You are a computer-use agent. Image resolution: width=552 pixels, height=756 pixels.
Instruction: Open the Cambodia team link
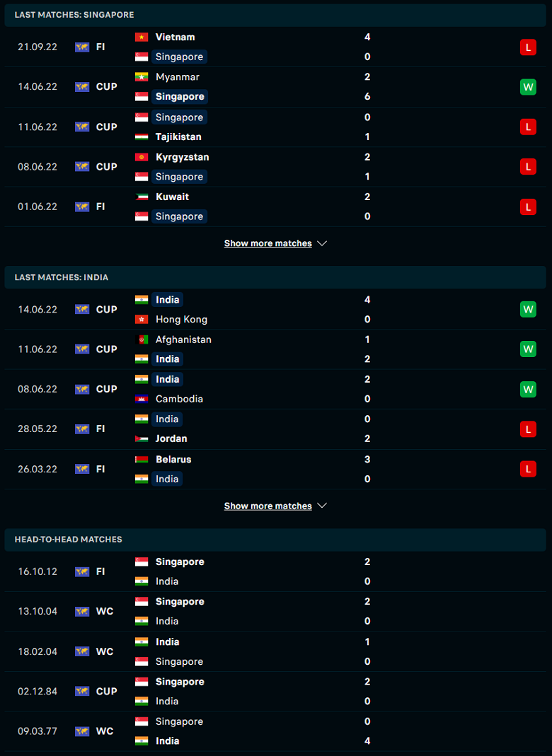click(x=179, y=399)
